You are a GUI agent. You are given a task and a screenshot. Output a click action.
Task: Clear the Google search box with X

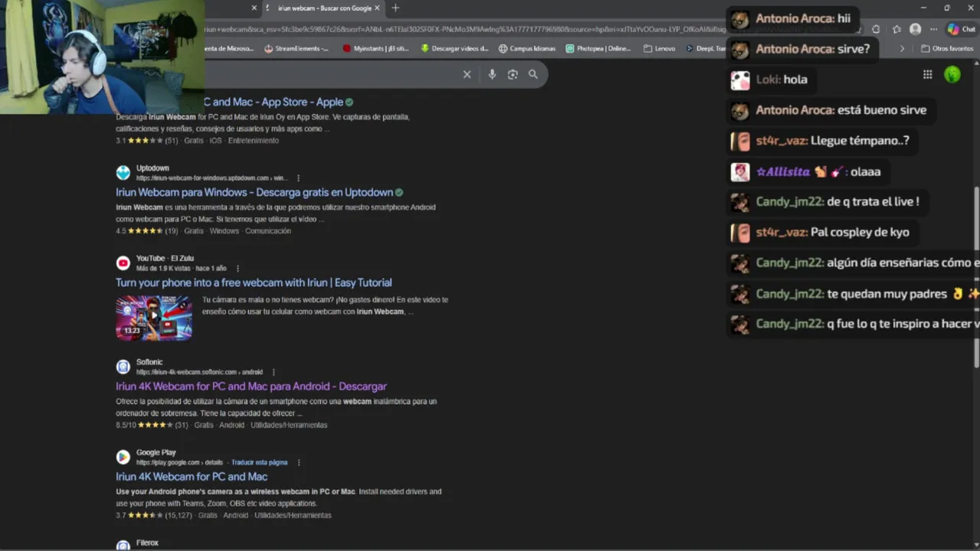pyautogui.click(x=467, y=74)
